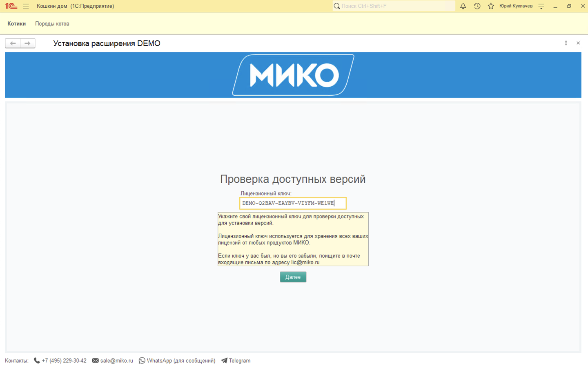
Task: Click the hint mentioning lic@miko.ru
Action: click(x=293, y=239)
